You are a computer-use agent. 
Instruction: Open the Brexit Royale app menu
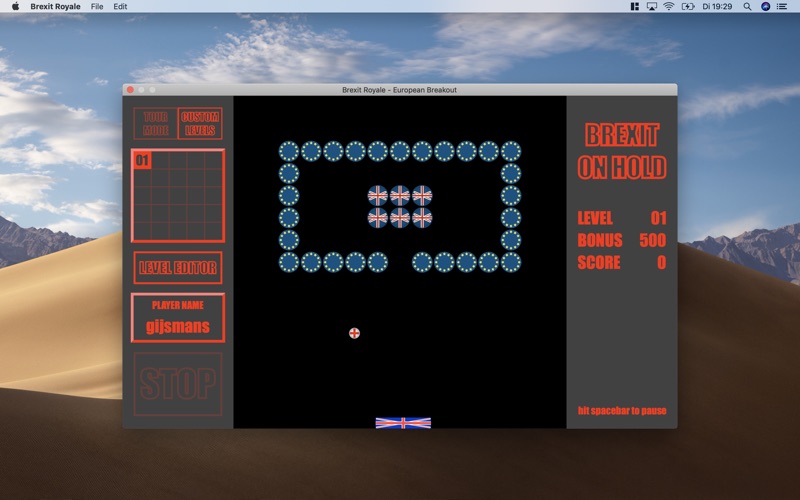tap(55, 6)
